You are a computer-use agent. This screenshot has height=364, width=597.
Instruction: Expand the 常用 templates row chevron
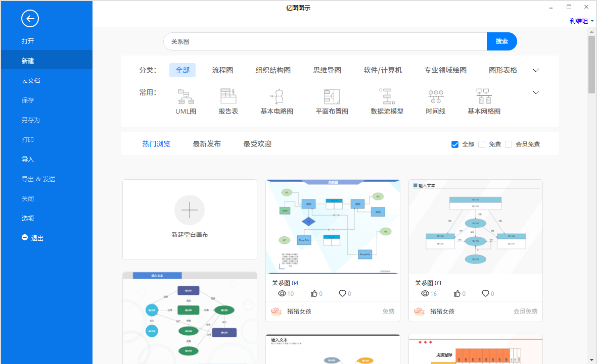coord(536,92)
